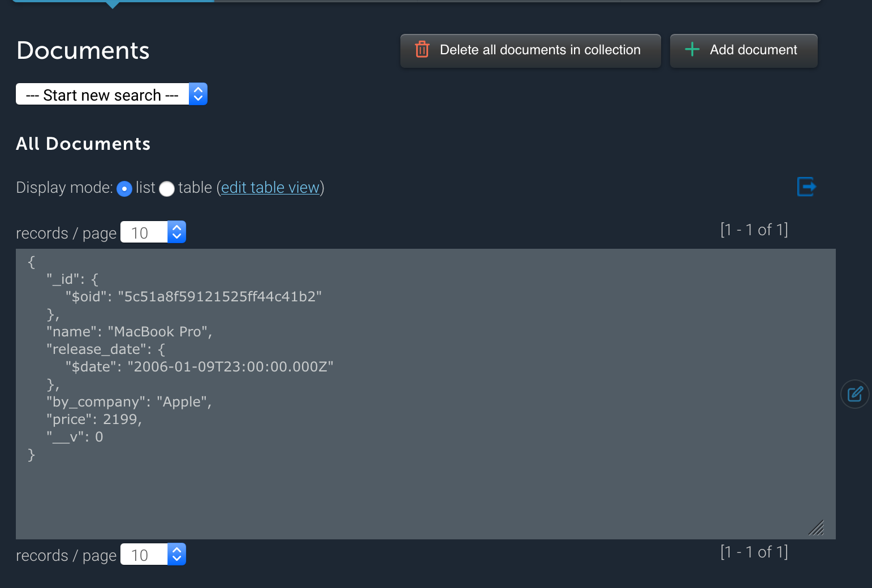Click the "__v": 0 line

[75, 437]
